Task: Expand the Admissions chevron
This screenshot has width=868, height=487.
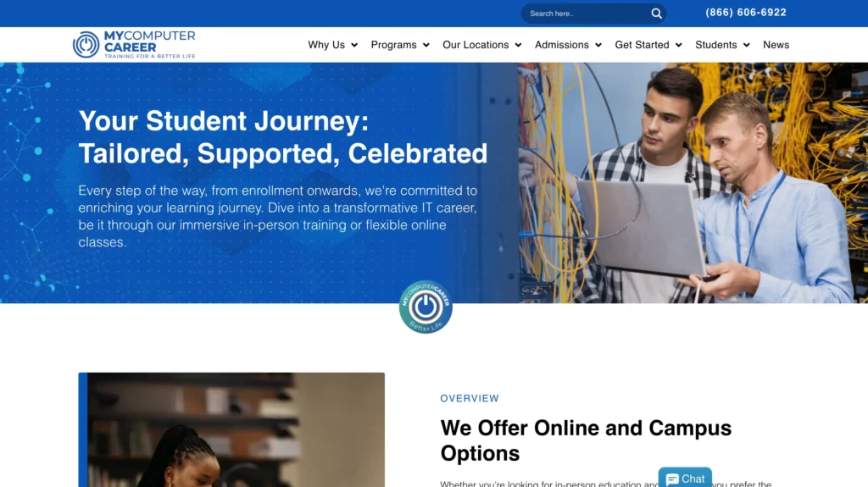Action: pyautogui.click(x=598, y=45)
